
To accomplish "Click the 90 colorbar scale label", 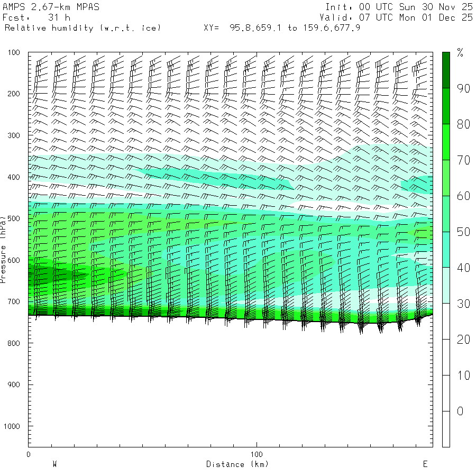I will pos(463,88).
